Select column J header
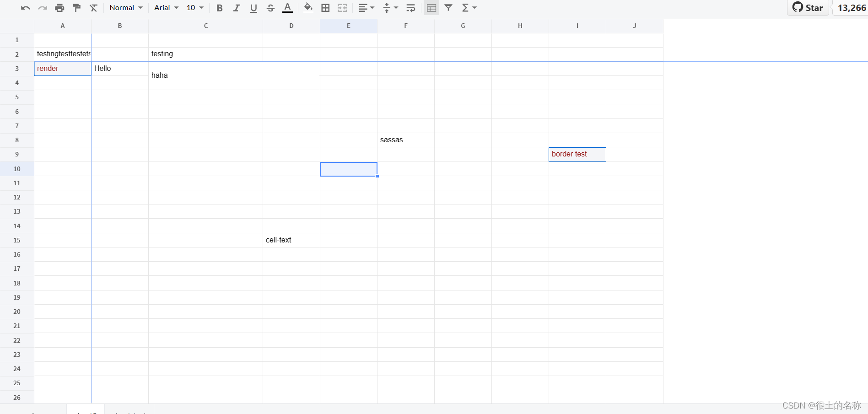This screenshot has width=868, height=414. 635,26
